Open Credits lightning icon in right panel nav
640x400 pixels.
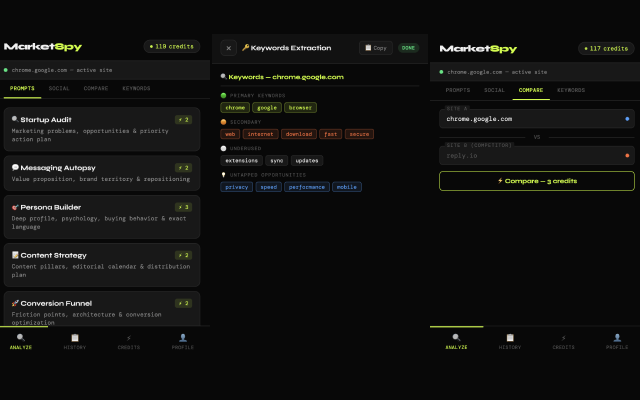pos(563,338)
